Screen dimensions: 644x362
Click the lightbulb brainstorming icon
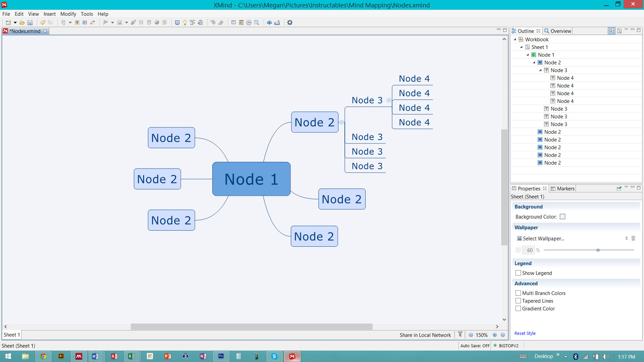(185, 22)
